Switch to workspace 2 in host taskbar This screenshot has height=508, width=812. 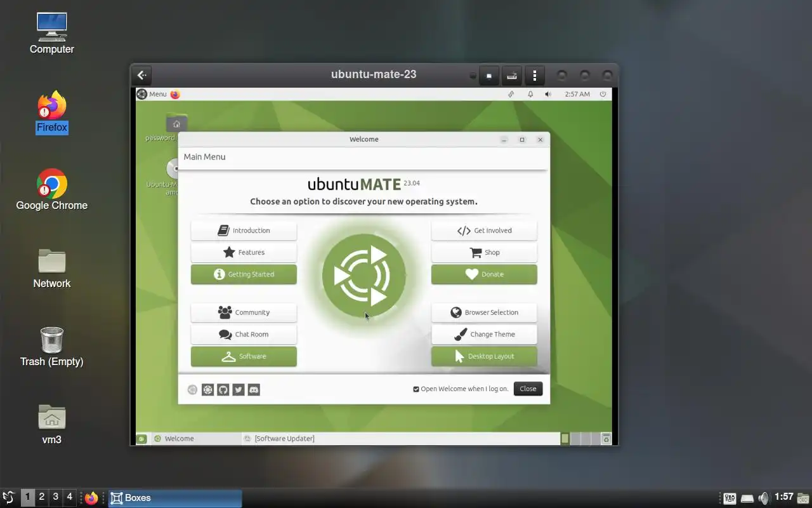pyautogui.click(x=41, y=497)
